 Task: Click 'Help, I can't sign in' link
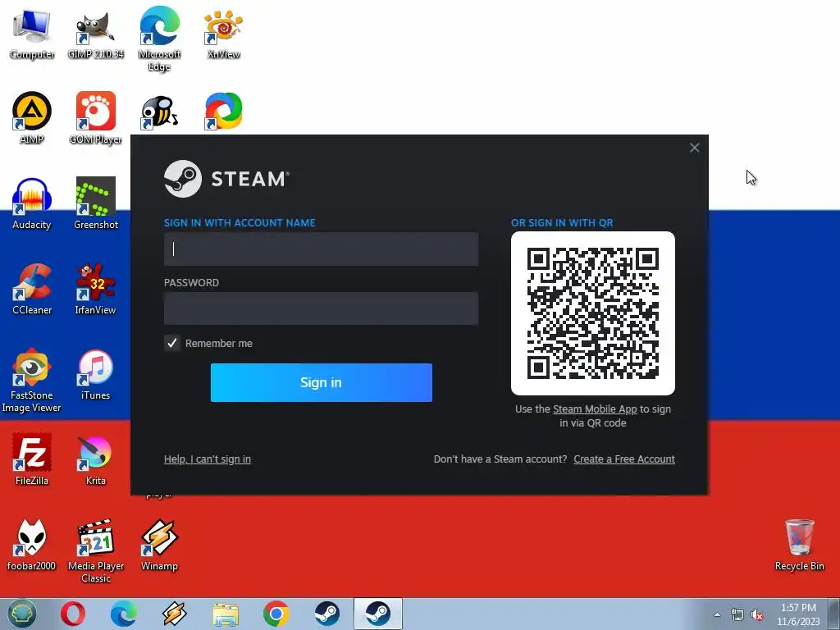(x=208, y=459)
